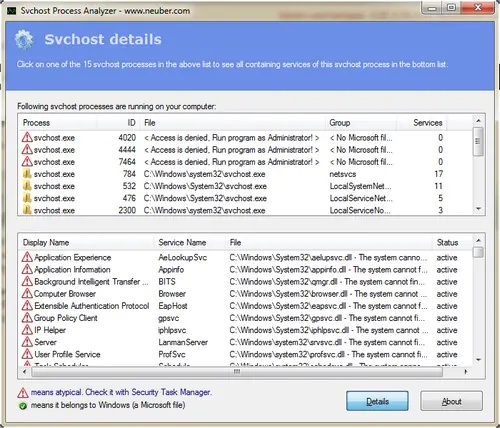Image resolution: width=500 pixels, height=428 pixels.
Task: Click the icon of svchost.exe ID 2300
Action: (x=27, y=210)
